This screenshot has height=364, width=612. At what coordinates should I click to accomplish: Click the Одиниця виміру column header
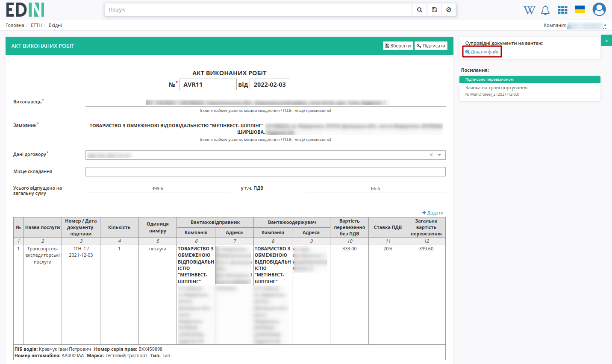158,227
